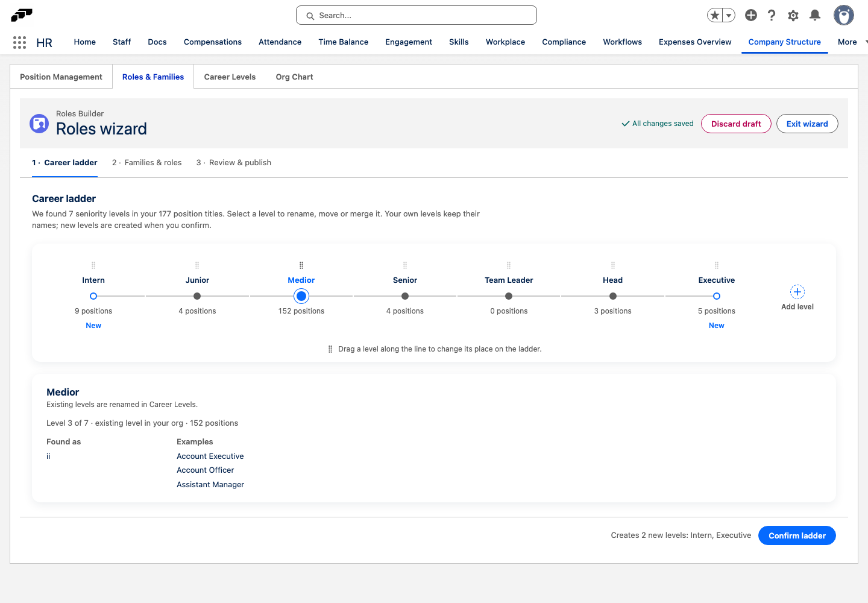Grab the drag handle above Intern
The image size is (868, 603).
93,265
